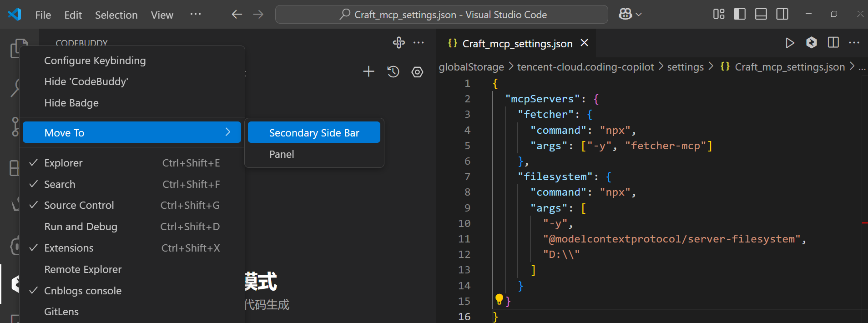Image resolution: width=868 pixels, height=323 pixels.
Task: Enable Run and Debug view entry
Action: [x=81, y=227]
